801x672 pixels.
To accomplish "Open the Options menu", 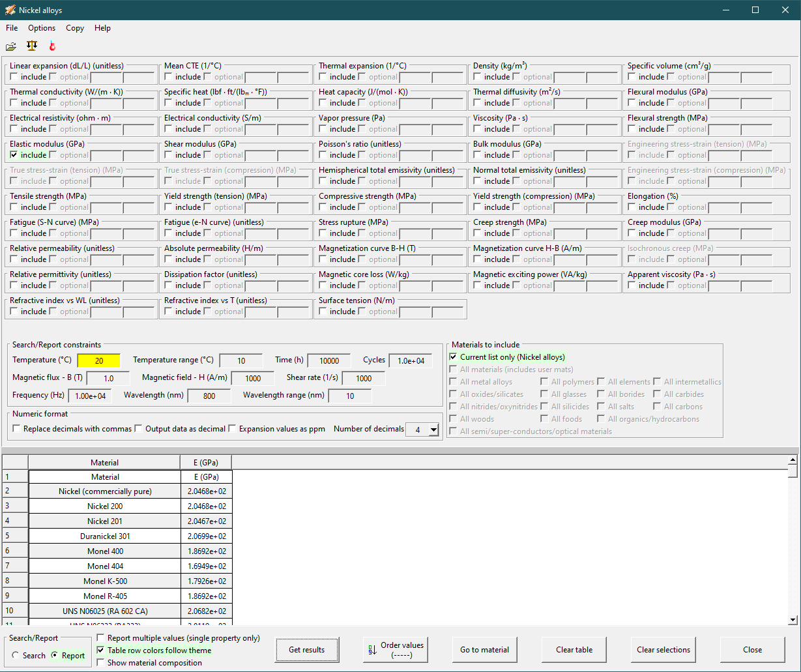I will click(x=42, y=28).
